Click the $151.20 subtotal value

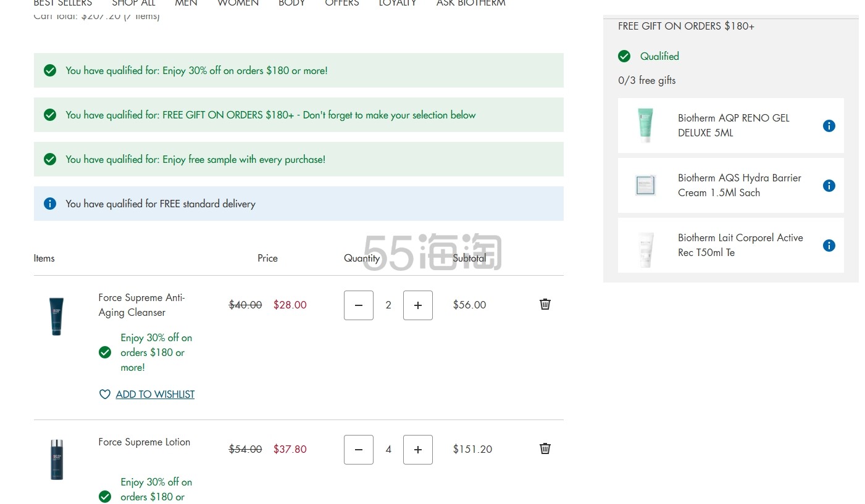472,449
